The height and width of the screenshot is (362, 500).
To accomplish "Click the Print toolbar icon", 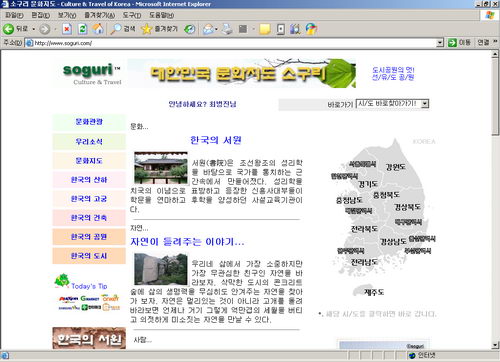I will 227,29.
